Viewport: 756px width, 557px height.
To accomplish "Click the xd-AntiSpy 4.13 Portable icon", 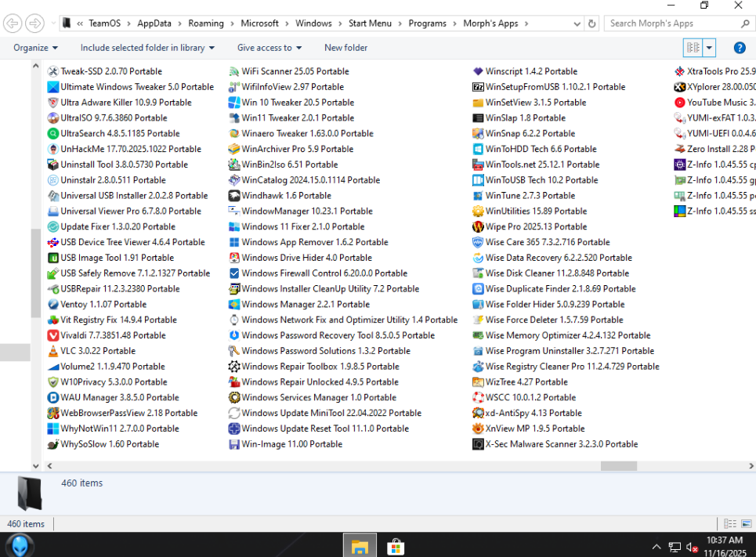I will (478, 414).
